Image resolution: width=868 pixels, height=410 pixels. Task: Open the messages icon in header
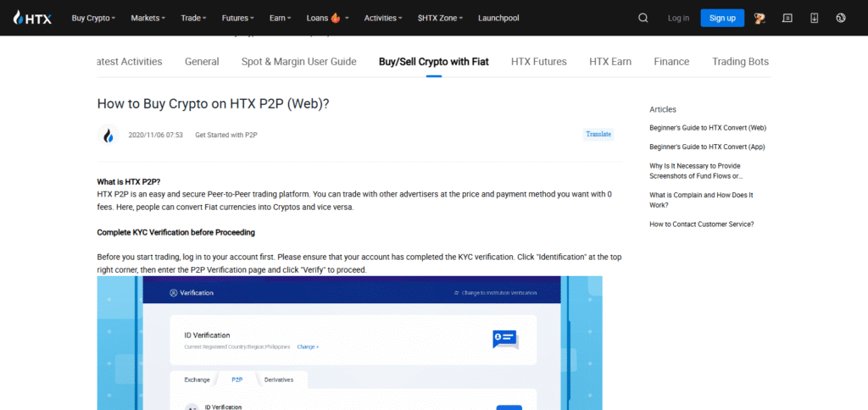point(787,18)
